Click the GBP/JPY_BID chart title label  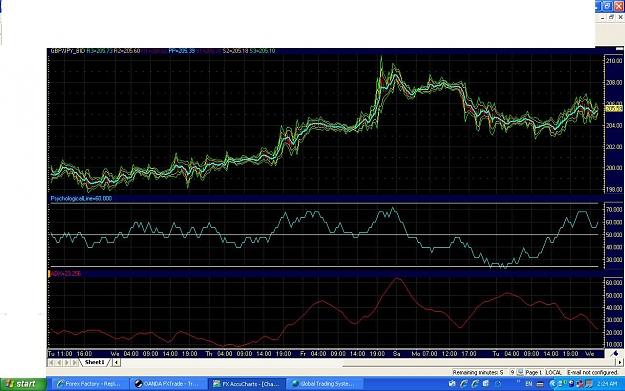pos(67,51)
